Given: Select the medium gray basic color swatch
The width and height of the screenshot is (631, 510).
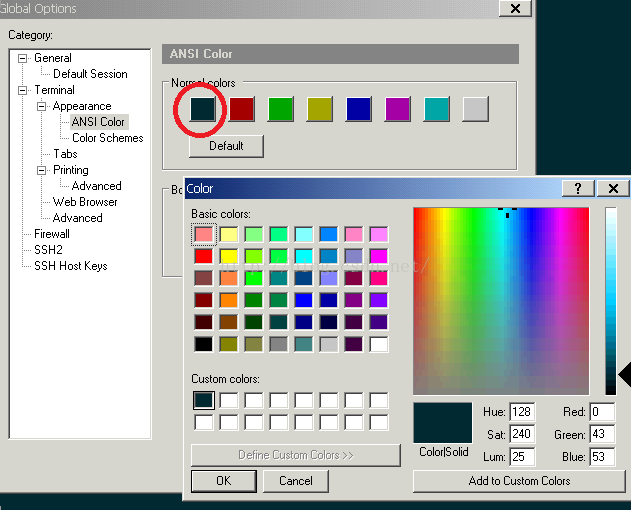Looking at the screenshot, I should coord(278,344).
